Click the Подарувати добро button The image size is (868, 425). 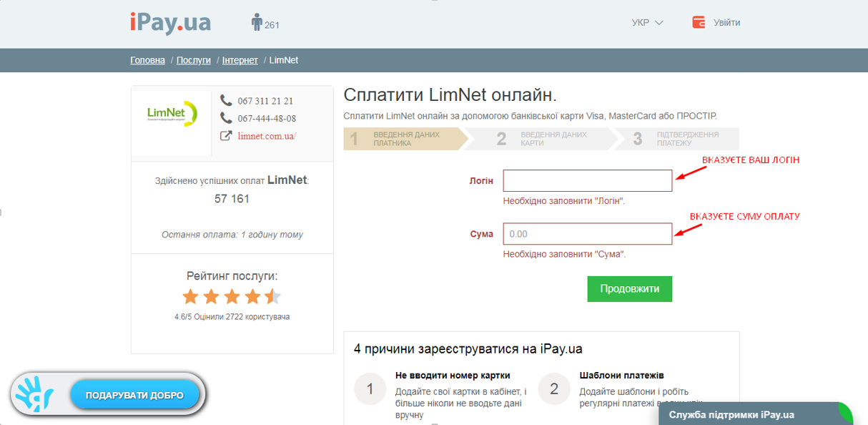click(x=134, y=395)
